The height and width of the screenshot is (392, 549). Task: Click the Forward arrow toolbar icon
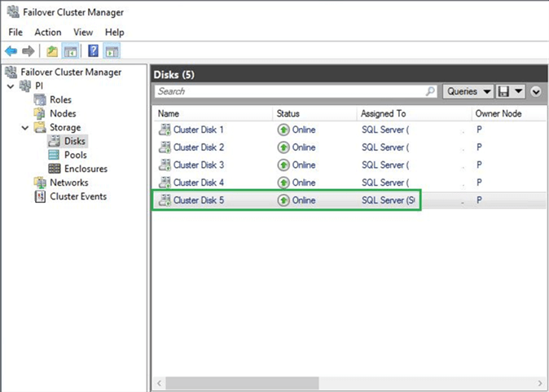29,51
